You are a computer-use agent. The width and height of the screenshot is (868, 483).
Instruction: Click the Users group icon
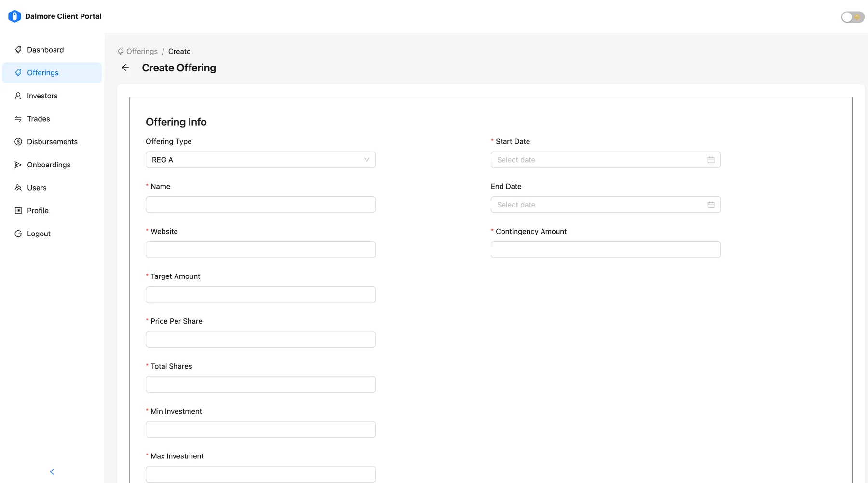[18, 188]
